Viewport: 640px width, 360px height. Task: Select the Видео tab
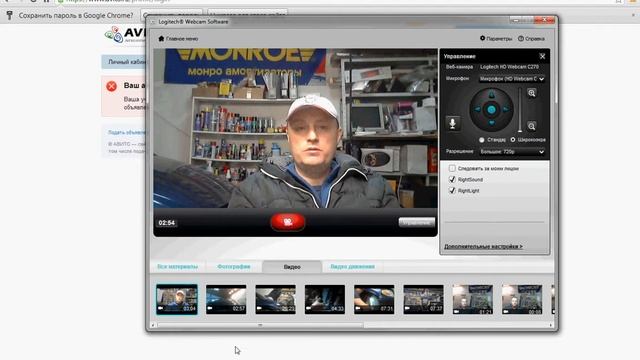[x=292, y=267]
